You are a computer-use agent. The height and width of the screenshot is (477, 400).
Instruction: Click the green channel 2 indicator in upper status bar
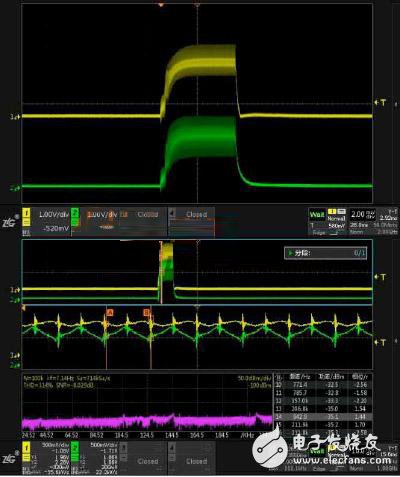coord(75,218)
